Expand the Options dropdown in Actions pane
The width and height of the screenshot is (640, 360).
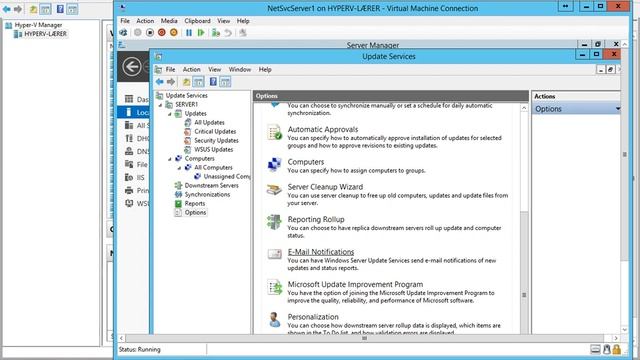(x=618, y=109)
